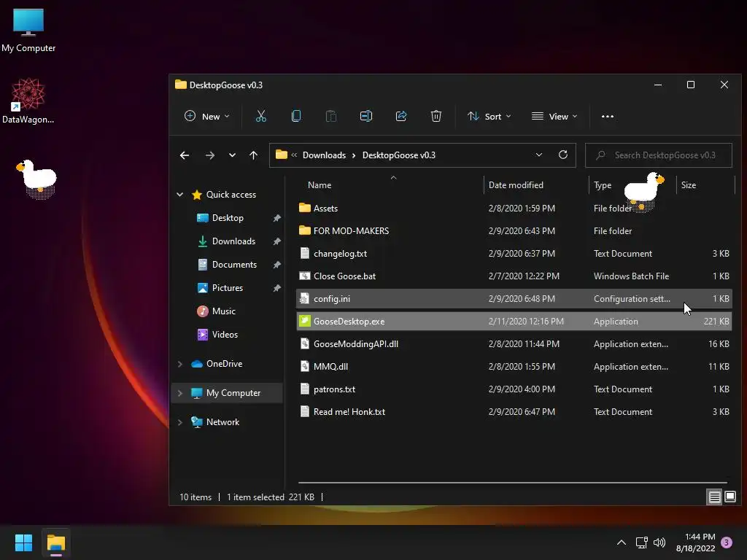
Task: Select Music in the sidebar
Action: click(223, 311)
